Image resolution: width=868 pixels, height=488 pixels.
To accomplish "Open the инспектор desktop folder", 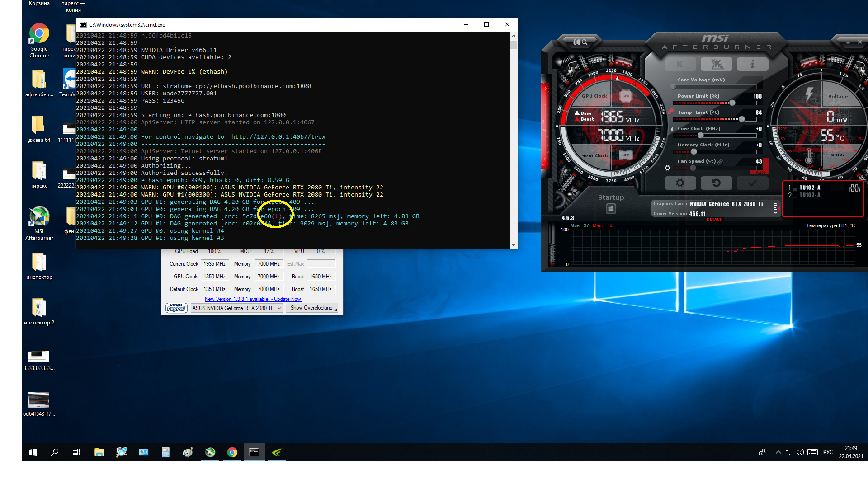I will pos(39,266).
